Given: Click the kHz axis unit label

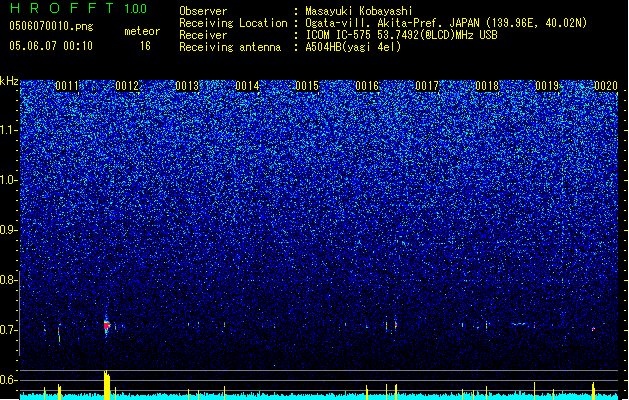Looking at the screenshot, I should pyautogui.click(x=9, y=81).
